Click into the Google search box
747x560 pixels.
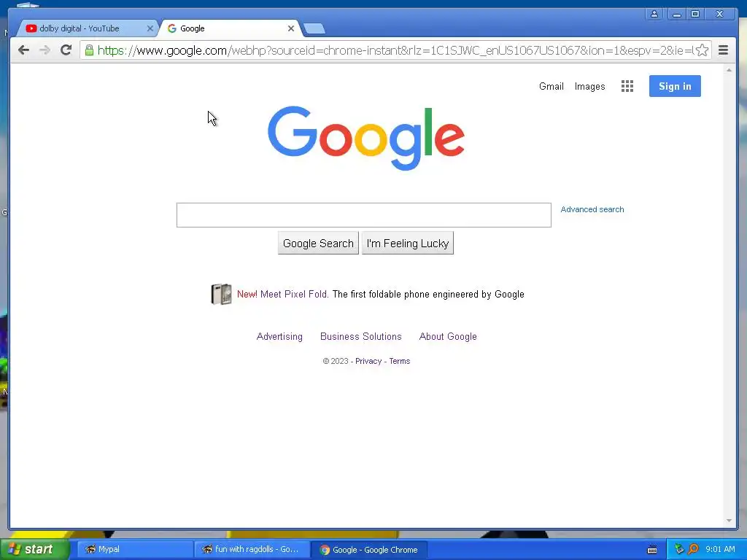(363, 215)
